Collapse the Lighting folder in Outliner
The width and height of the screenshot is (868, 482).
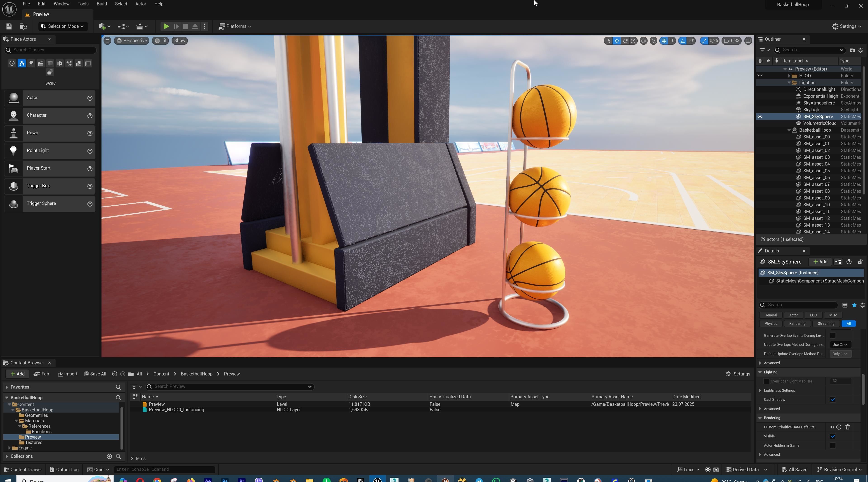tap(789, 83)
